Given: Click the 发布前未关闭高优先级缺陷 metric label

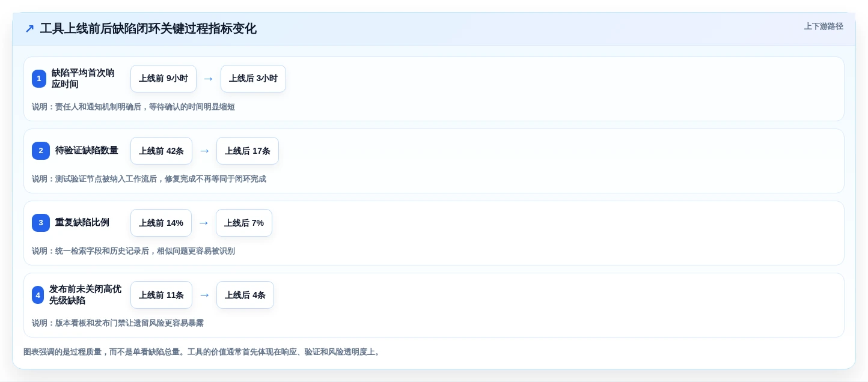Looking at the screenshot, I should pos(85,295).
